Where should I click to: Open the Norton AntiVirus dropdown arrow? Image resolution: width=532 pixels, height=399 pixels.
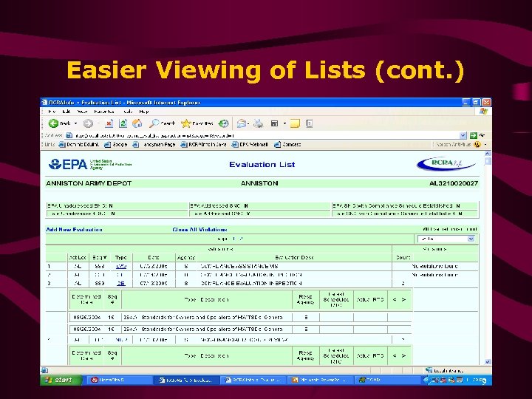coord(485,145)
